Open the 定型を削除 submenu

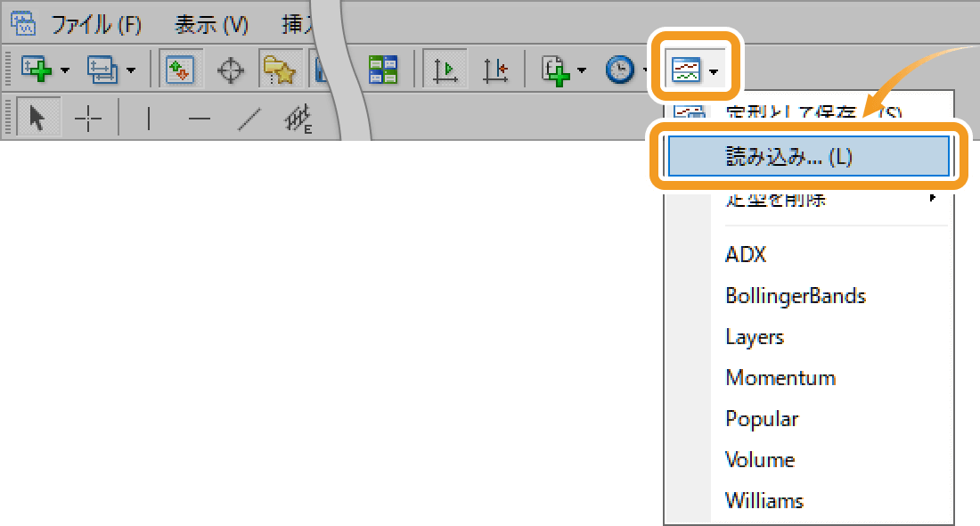[809, 200]
